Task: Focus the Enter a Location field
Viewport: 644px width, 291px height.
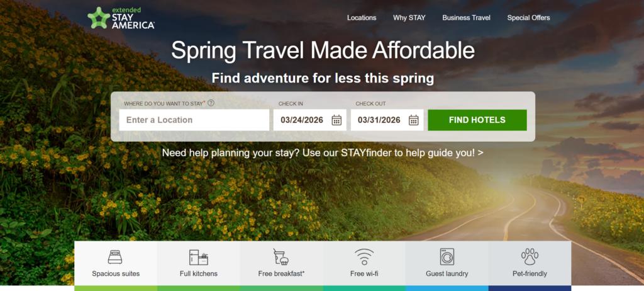Action: click(x=194, y=120)
